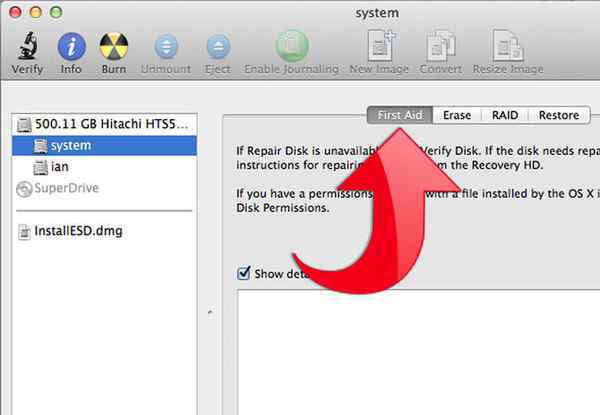Click the Convert toolbar icon
Viewport: 600px width, 415px height.
[441, 46]
